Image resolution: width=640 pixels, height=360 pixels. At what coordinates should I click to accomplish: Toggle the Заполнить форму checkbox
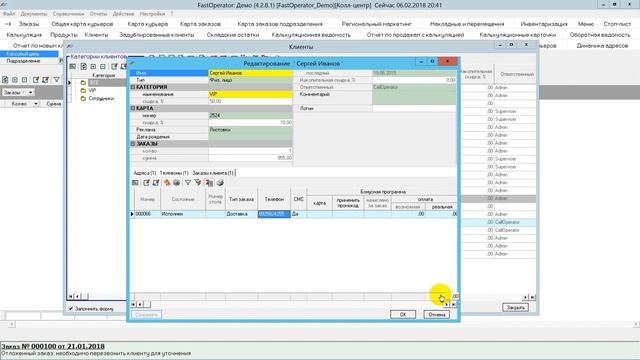pos(71,309)
